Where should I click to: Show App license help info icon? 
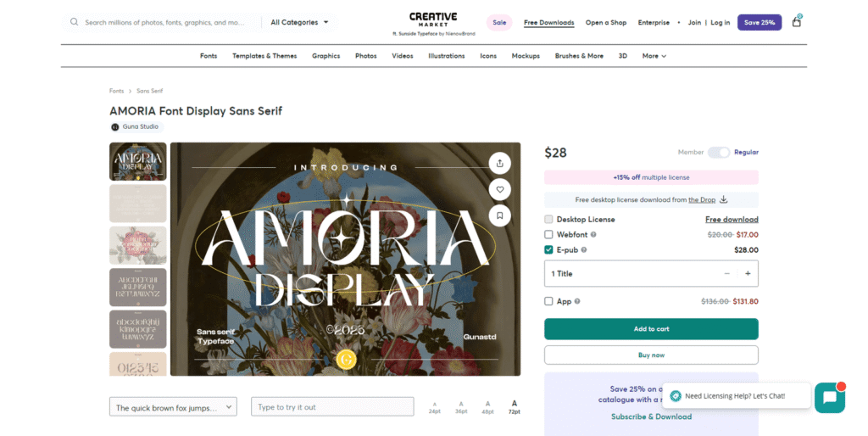point(577,301)
